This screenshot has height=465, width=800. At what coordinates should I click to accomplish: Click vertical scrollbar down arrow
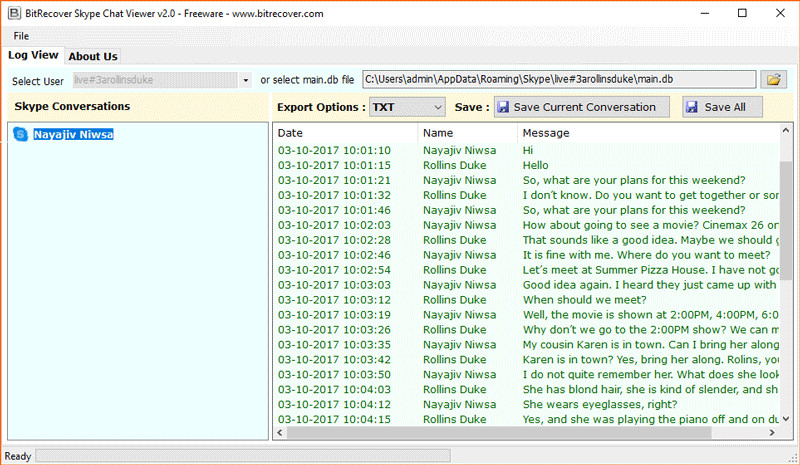786,419
